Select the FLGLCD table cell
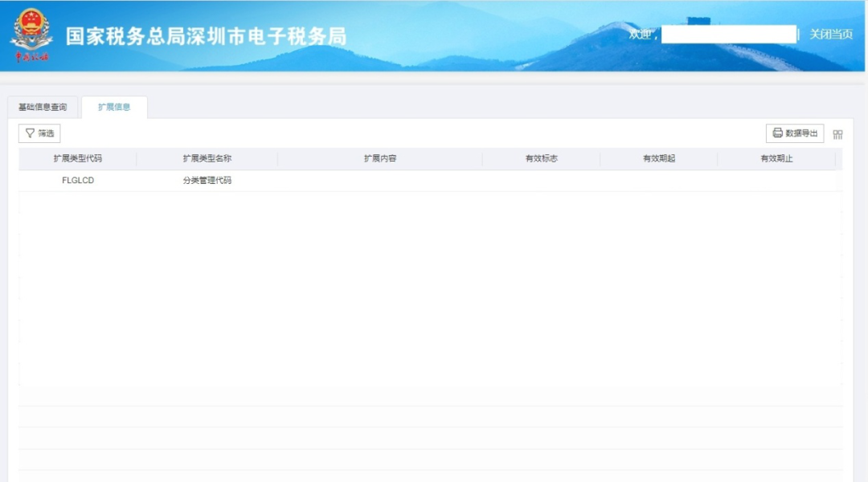Screen dimensions: 868x482 click(77, 181)
